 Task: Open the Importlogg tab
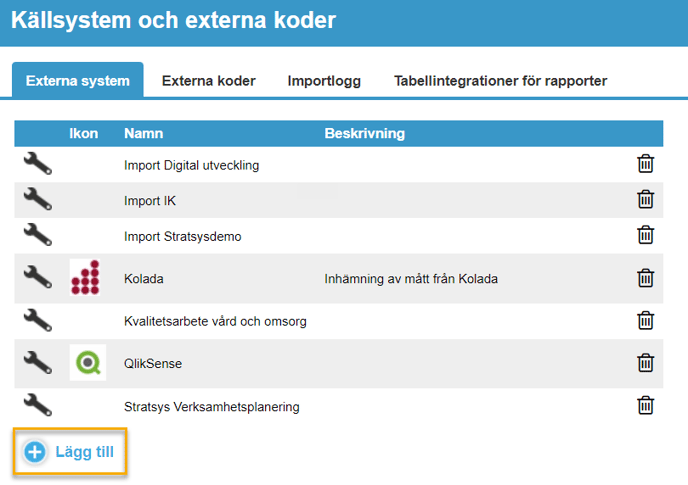coord(324,81)
